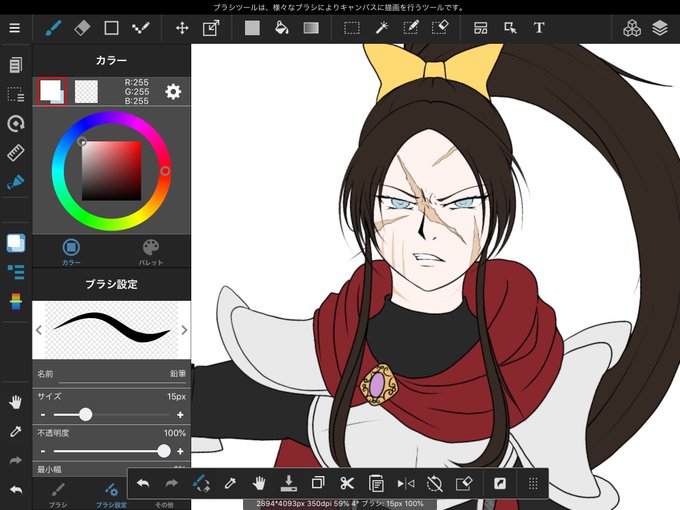Open the hamburger main menu
Screen dimensions: 680x510
pos(15,28)
